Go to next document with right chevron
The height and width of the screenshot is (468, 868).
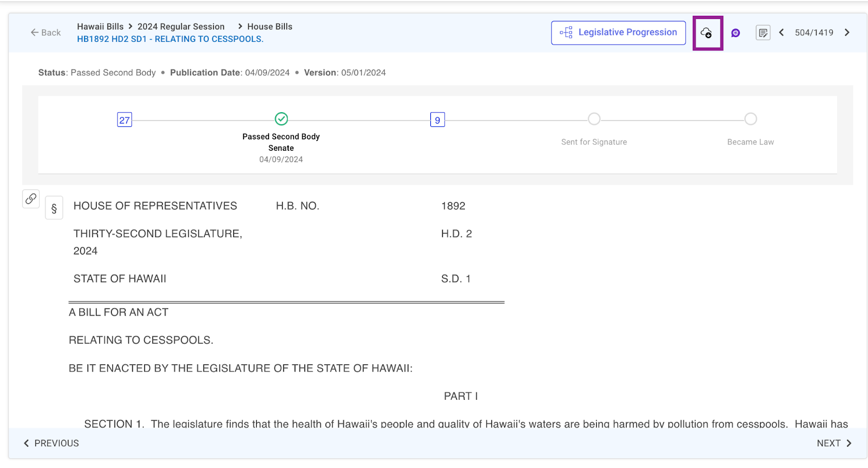[x=847, y=33]
